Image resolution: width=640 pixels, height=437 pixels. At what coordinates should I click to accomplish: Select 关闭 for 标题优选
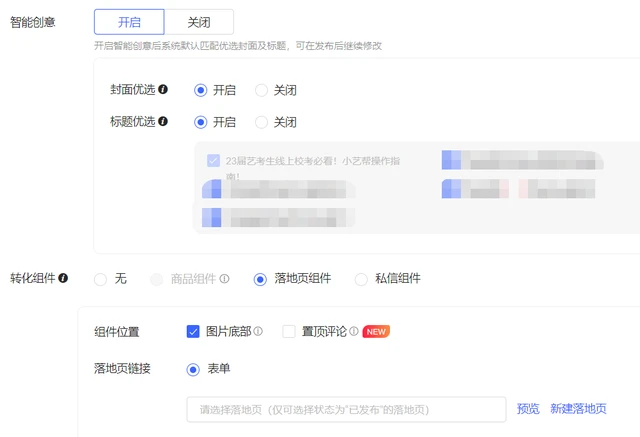pyautogui.click(x=262, y=122)
